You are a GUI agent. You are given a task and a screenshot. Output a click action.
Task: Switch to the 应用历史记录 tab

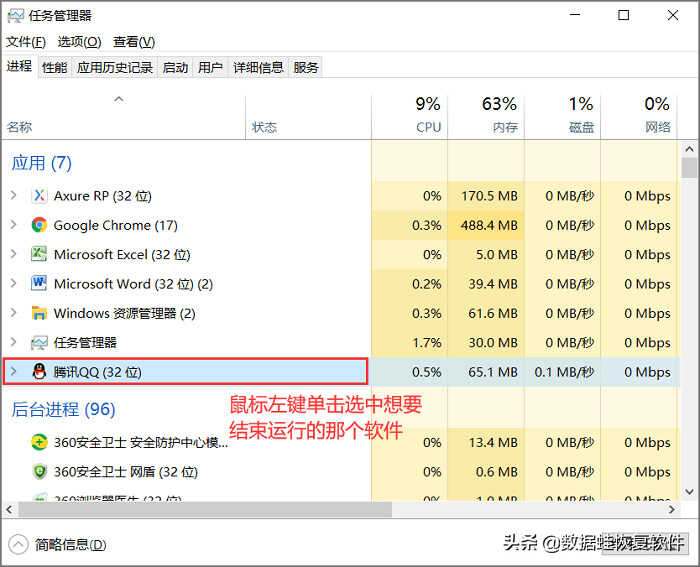coord(115,67)
